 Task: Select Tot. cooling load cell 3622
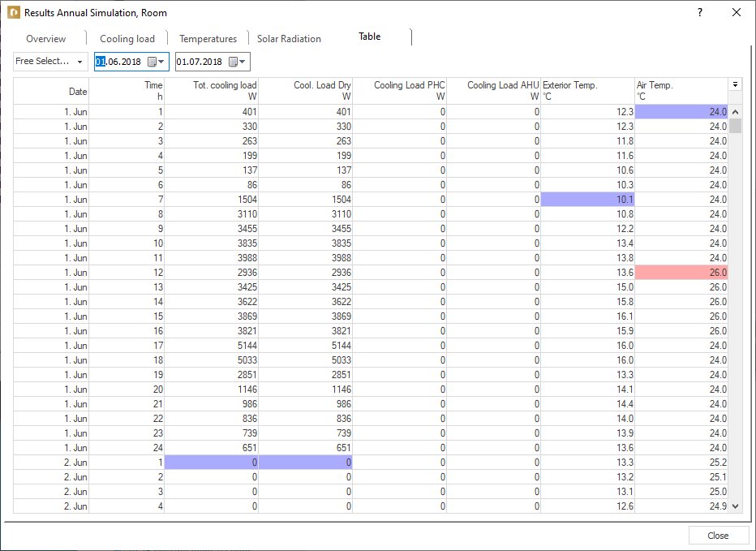[x=211, y=302]
